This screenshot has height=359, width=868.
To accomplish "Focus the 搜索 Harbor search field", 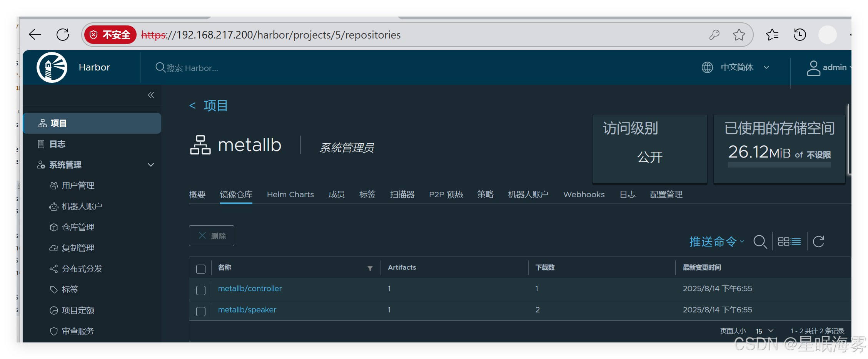I will (192, 68).
